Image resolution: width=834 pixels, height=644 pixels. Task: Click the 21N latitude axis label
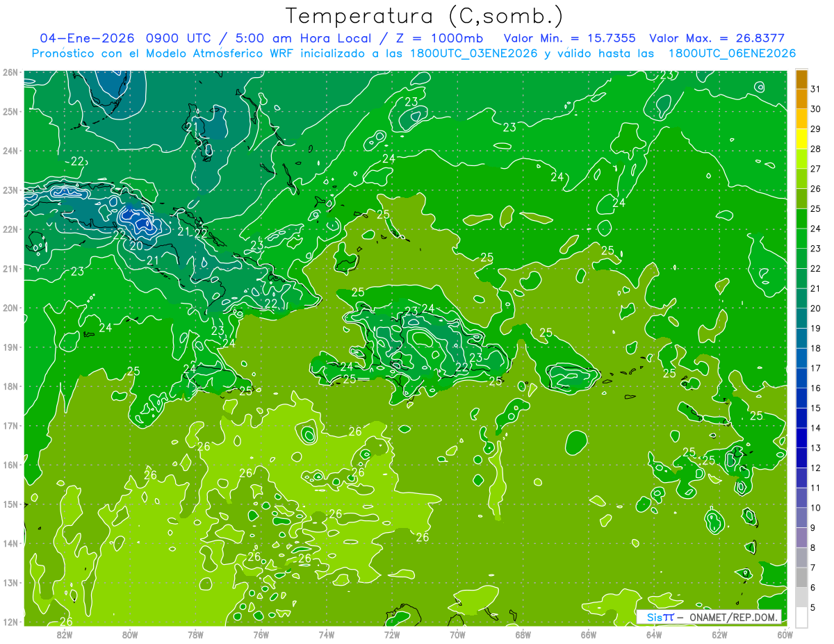tap(10, 269)
